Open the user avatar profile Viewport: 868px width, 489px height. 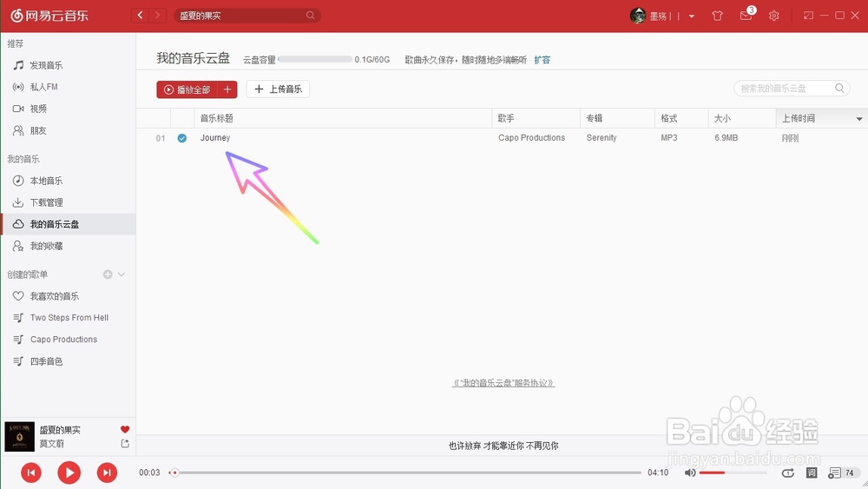tap(638, 16)
